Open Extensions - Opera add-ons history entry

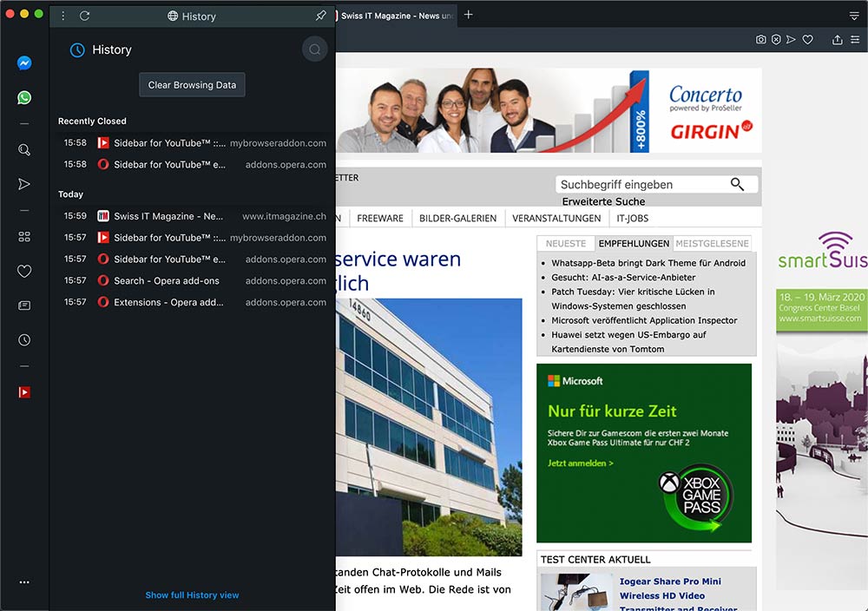(x=192, y=302)
